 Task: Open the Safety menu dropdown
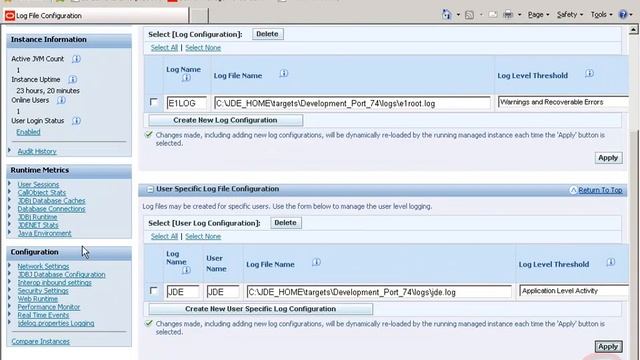[570, 15]
